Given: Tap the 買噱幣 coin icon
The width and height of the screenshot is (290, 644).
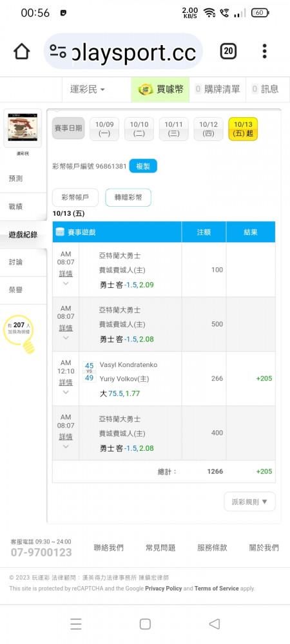Looking at the screenshot, I should [146, 89].
